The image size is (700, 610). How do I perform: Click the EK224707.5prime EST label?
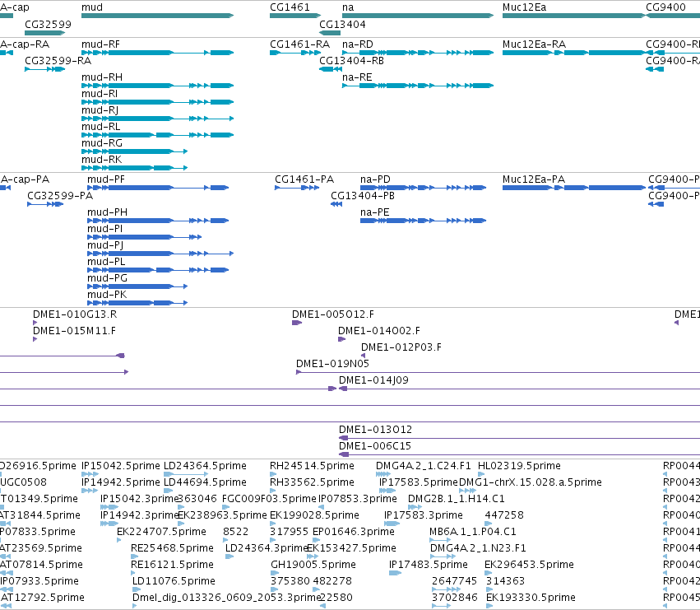pyautogui.click(x=161, y=532)
